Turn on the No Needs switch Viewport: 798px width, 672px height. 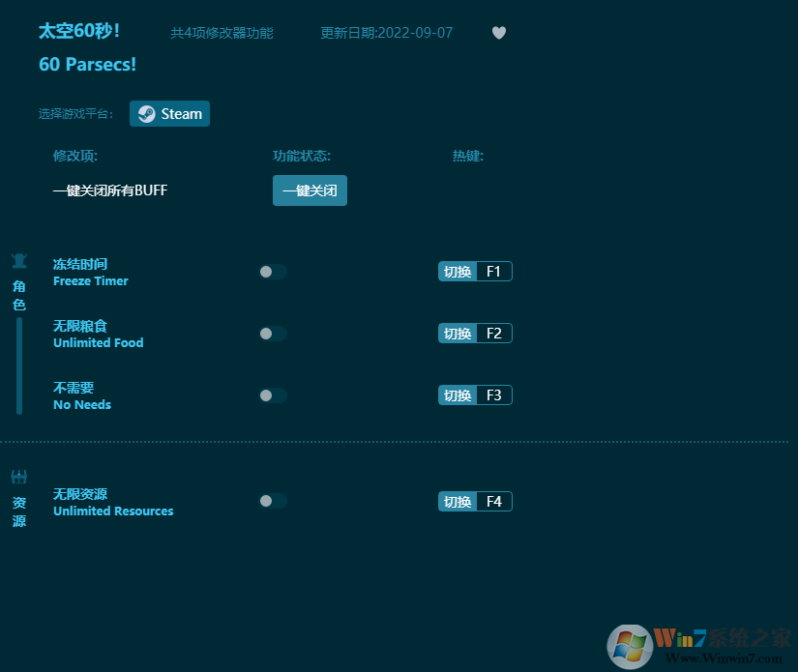(x=273, y=395)
